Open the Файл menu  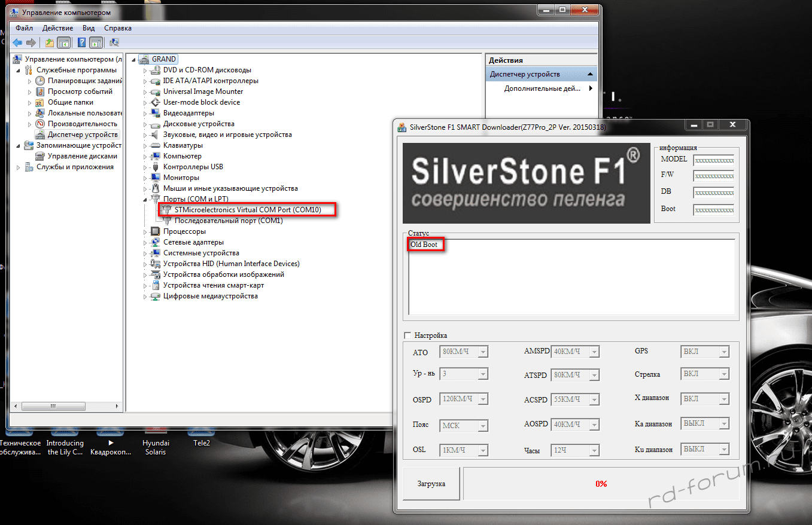[x=25, y=28]
